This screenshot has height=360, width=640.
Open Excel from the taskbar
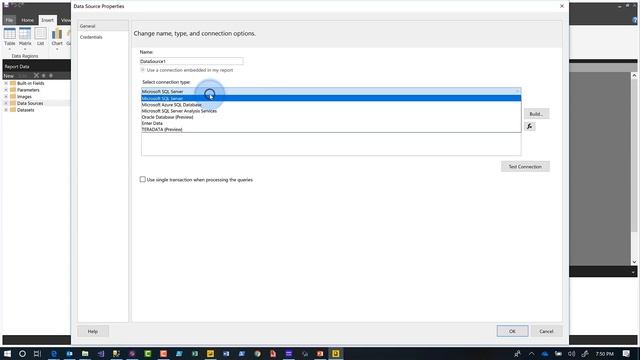click(195, 353)
